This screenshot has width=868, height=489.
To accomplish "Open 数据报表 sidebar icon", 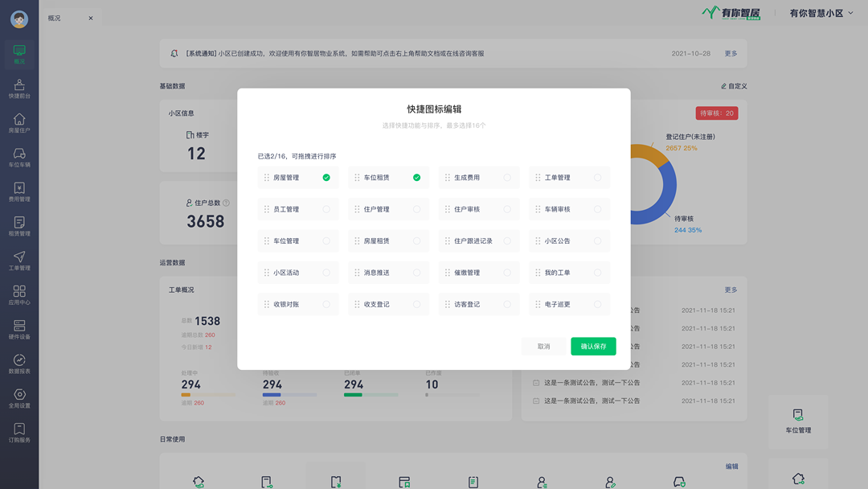I will pos(19,364).
